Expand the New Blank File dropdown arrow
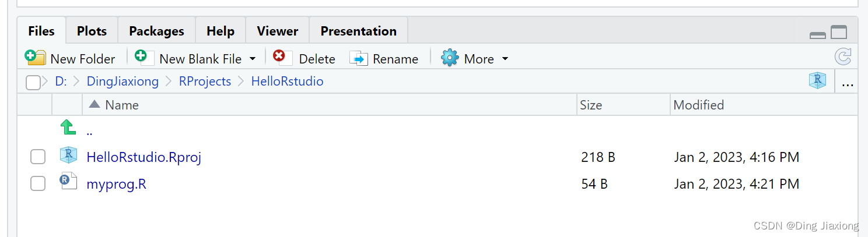868x237 pixels. 253,59
